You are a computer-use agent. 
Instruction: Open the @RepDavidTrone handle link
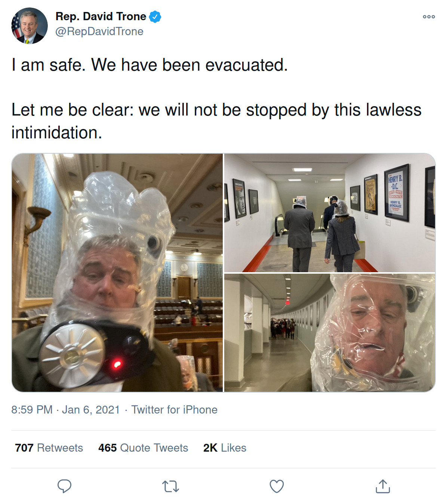[99, 31]
